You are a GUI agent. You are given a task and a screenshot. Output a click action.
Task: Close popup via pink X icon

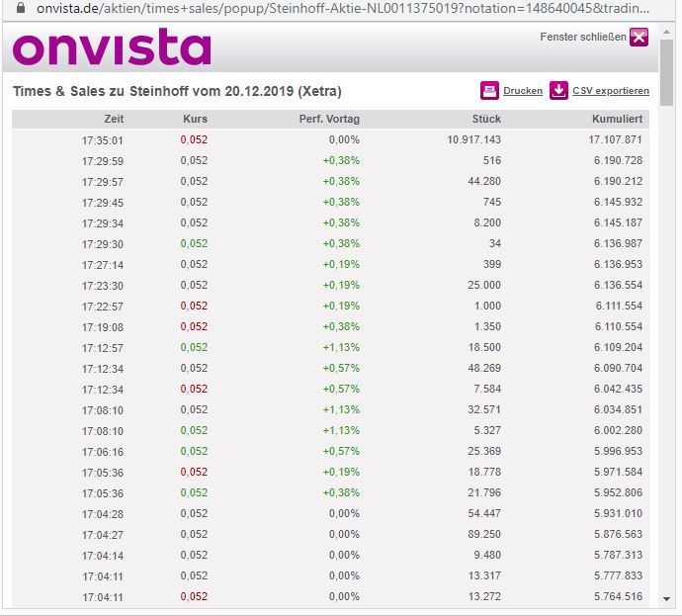click(x=639, y=37)
